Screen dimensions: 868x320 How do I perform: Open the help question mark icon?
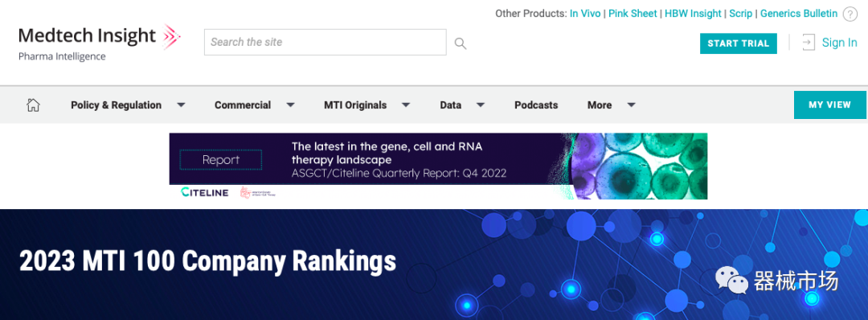(x=850, y=14)
